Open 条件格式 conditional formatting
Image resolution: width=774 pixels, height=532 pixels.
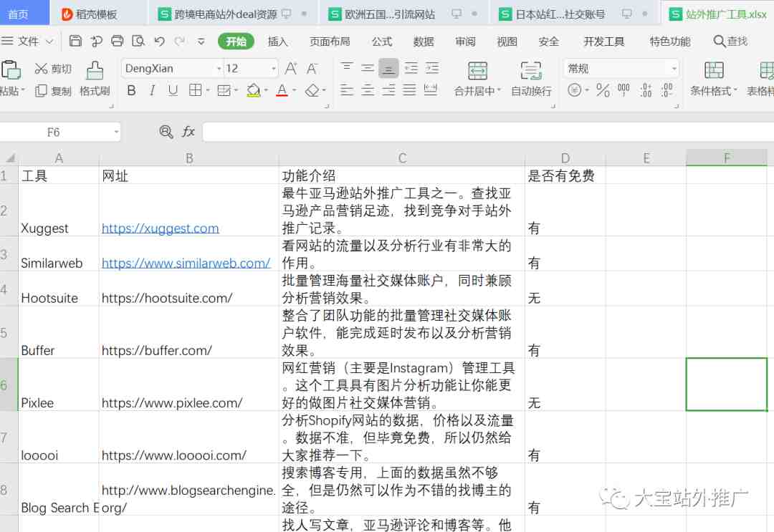coord(714,79)
